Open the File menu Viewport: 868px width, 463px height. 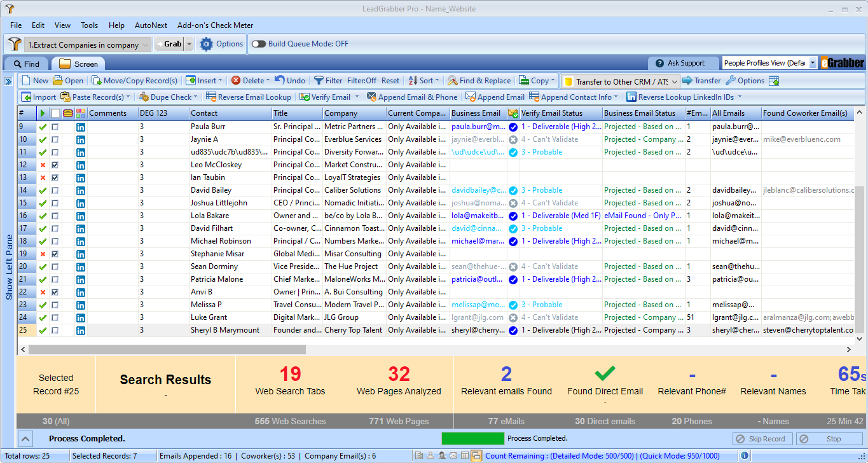(x=16, y=25)
